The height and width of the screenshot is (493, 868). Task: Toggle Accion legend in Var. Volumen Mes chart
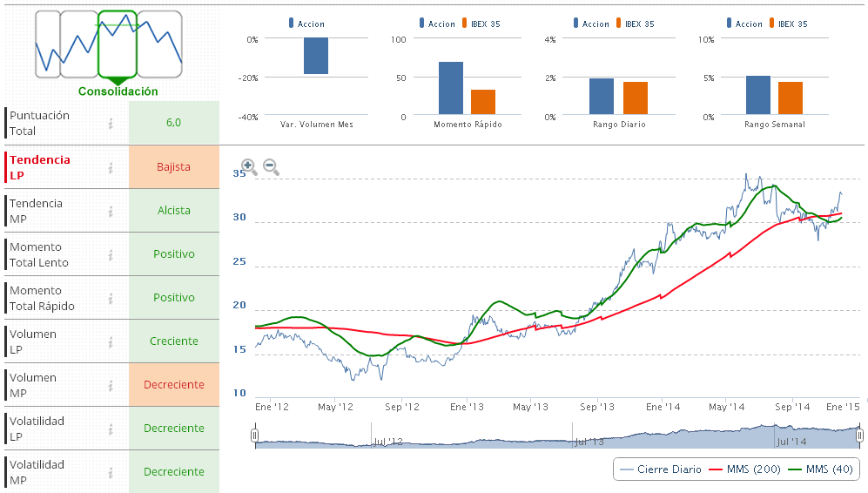[306, 24]
